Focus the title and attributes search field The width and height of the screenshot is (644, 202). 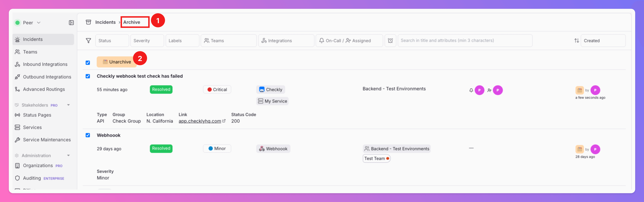click(465, 41)
